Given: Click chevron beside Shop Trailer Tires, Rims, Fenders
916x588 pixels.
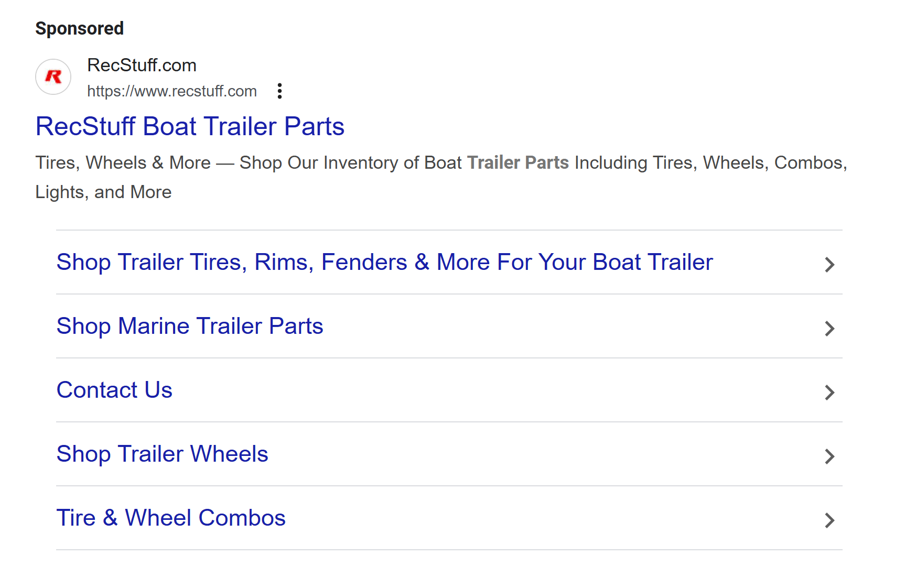Looking at the screenshot, I should click(829, 265).
